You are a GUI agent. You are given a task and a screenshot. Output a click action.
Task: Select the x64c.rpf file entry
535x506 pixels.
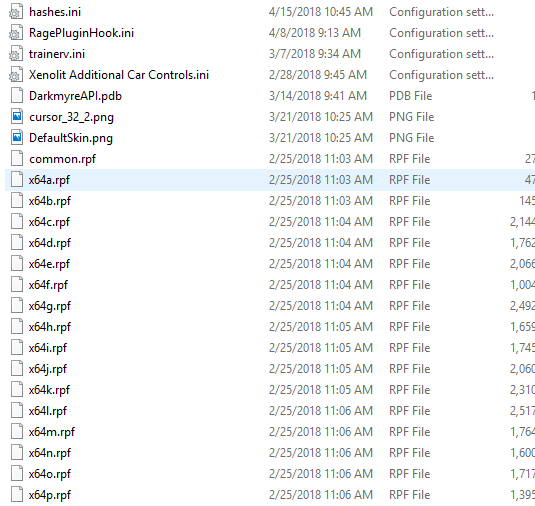(x=49, y=222)
